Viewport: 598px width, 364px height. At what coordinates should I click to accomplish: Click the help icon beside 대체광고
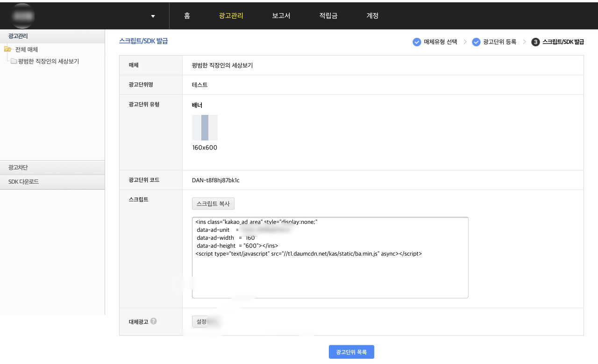click(x=154, y=321)
